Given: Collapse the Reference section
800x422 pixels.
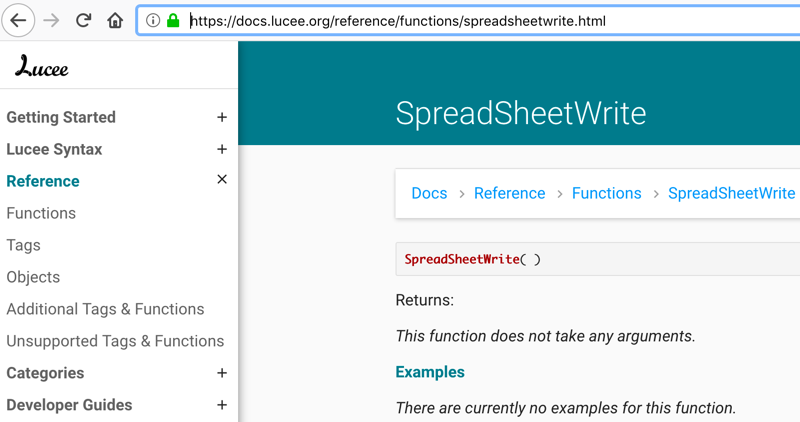Looking at the screenshot, I should point(221,180).
